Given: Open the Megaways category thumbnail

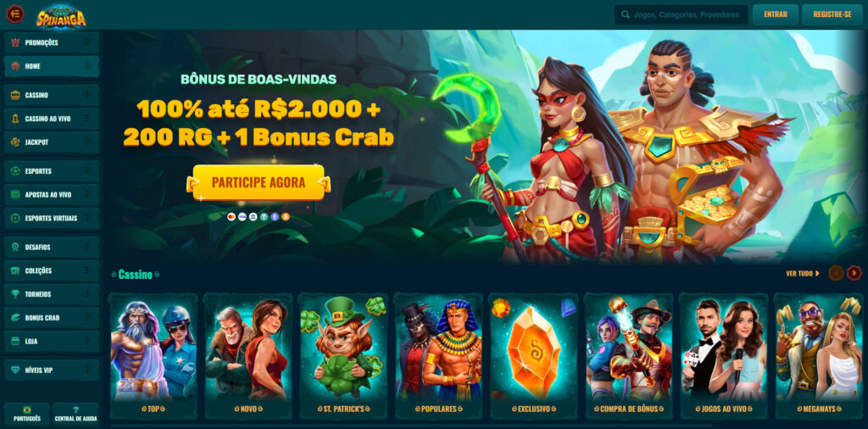Looking at the screenshot, I should coord(818,356).
